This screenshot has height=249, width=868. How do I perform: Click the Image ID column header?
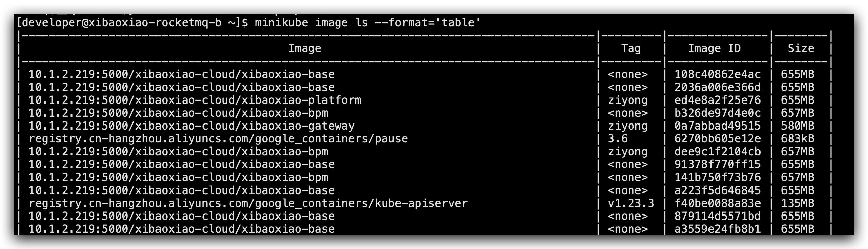tap(714, 48)
